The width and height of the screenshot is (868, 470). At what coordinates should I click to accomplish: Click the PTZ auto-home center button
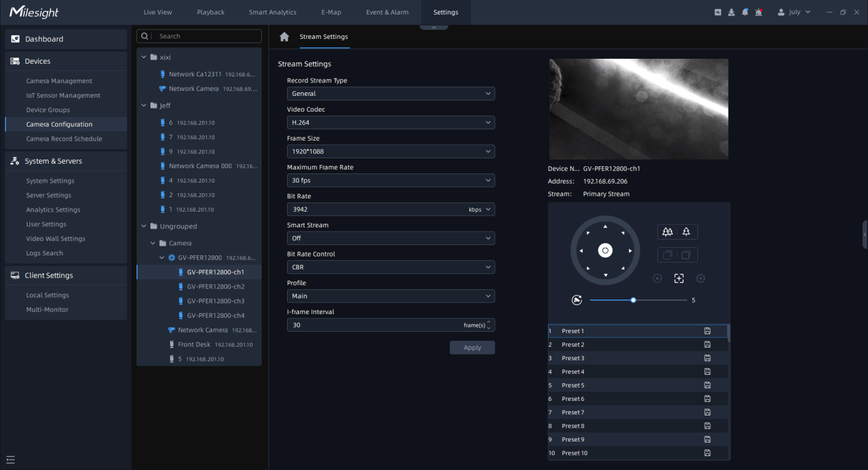point(605,250)
